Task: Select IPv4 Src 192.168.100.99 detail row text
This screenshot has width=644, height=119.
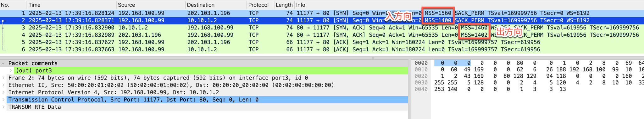Action: [114, 92]
